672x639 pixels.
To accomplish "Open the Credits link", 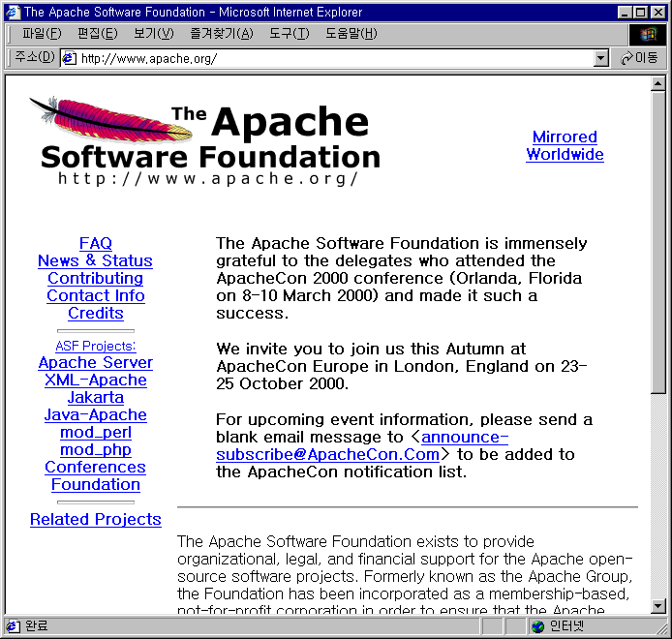I will point(96,314).
